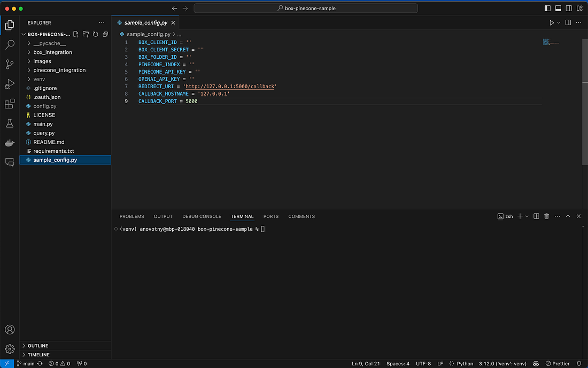The width and height of the screenshot is (588, 368).
Task: Open the 127.0.0.1:5000/callback link in editor
Action: [230, 87]
